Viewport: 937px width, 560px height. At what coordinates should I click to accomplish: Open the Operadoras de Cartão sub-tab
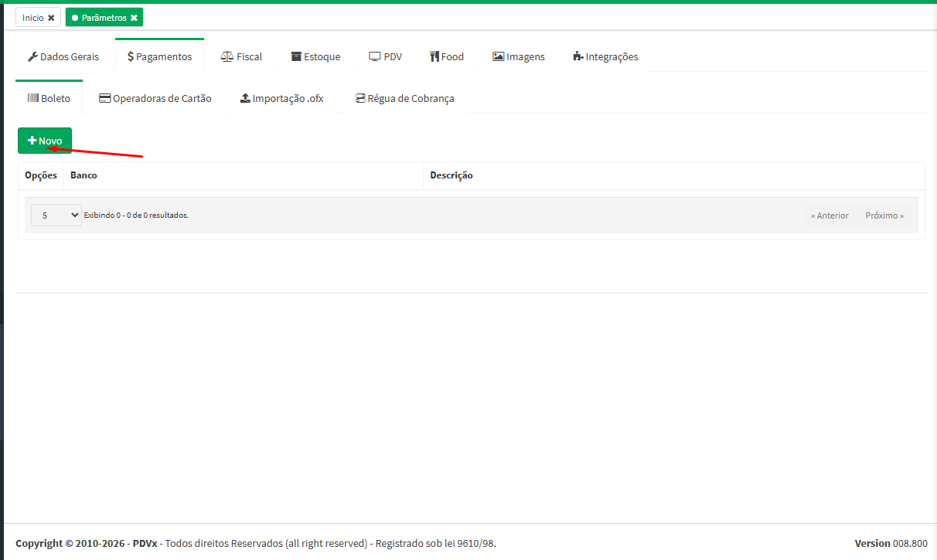(155, 98)
